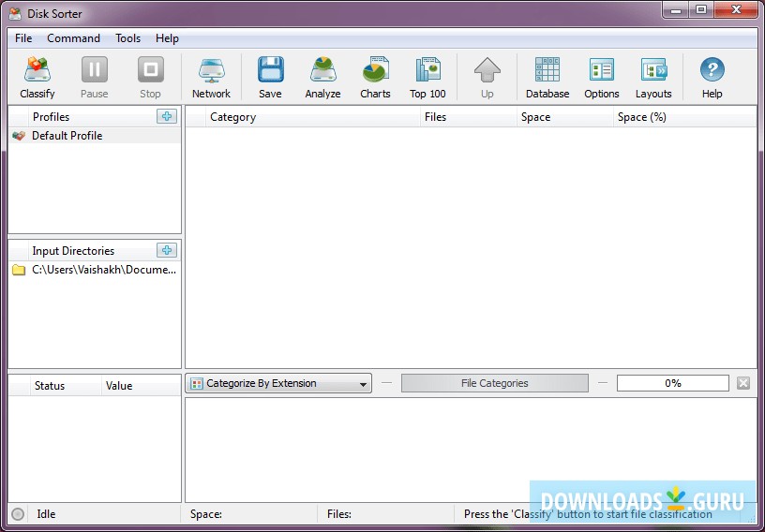This screenshot has height=532, width=765.
Task: Open the Command menu
Action: click(x=74, y=38)
